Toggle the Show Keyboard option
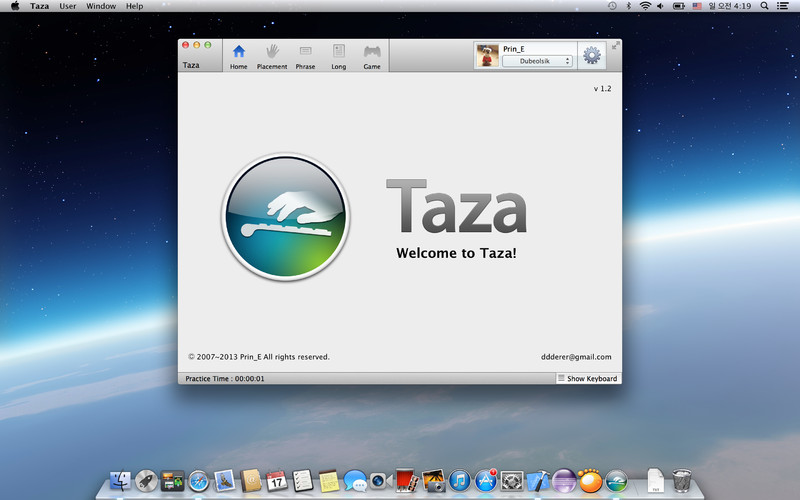 586,379
